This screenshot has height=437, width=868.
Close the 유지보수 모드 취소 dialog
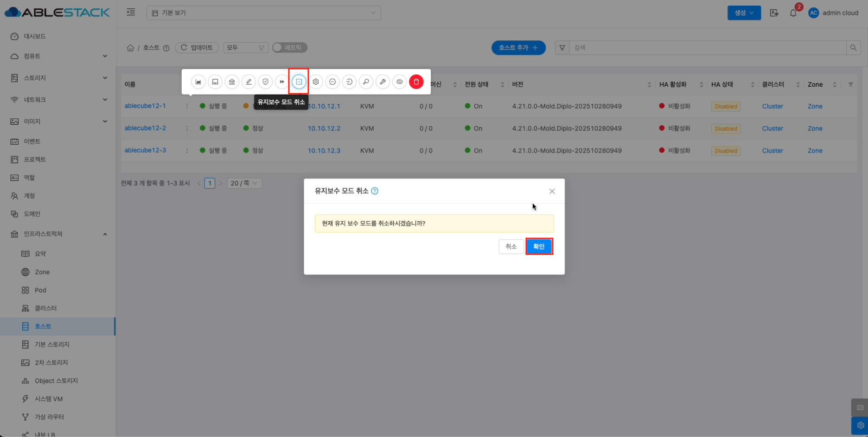click(552, 191)
